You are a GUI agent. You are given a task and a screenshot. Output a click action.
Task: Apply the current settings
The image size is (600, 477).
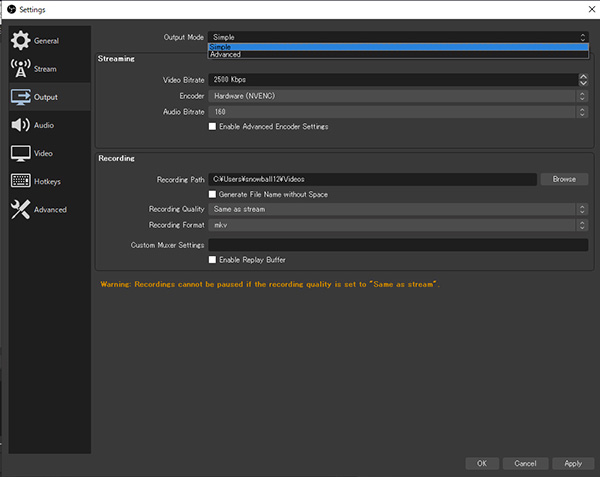573,463
